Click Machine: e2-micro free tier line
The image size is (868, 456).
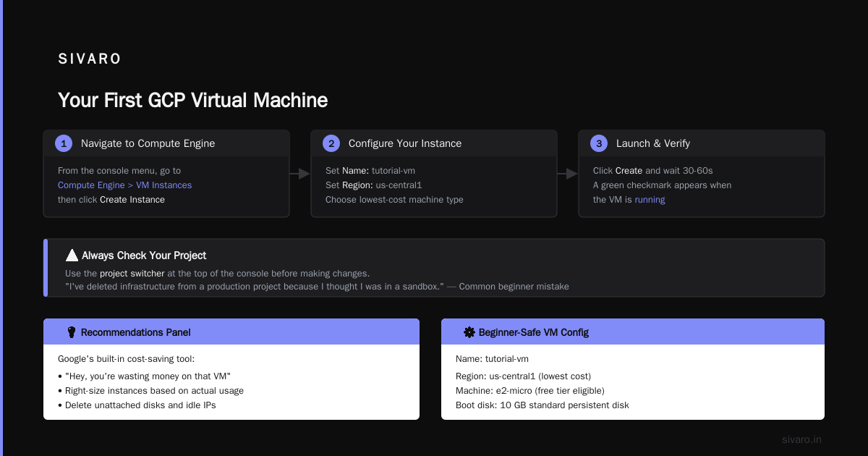tap(530, 391)
